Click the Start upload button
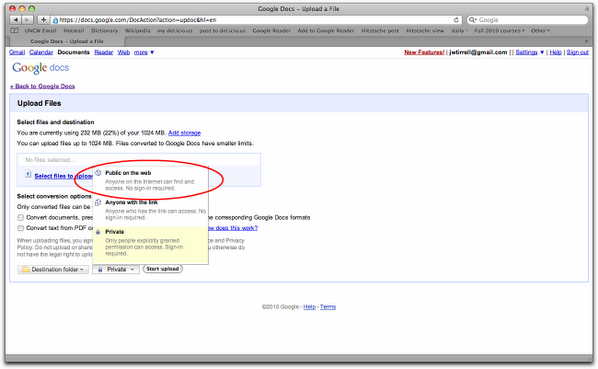The height and width of the screenshot is (369, 598). pyautogui.click(x=162, y=269)
